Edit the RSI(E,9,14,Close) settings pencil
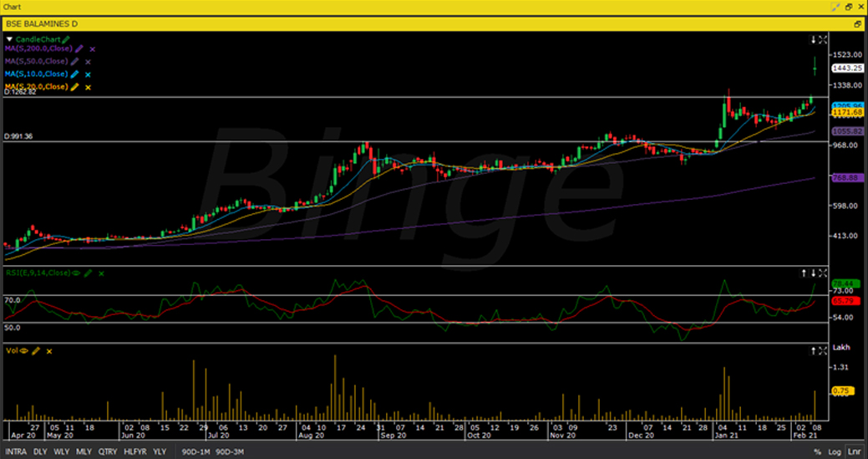This screenshot has width=868, height=459. pos(88,273)
